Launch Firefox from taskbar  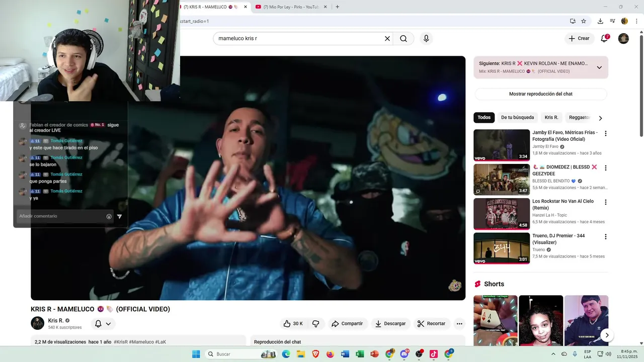pos(330,354)
